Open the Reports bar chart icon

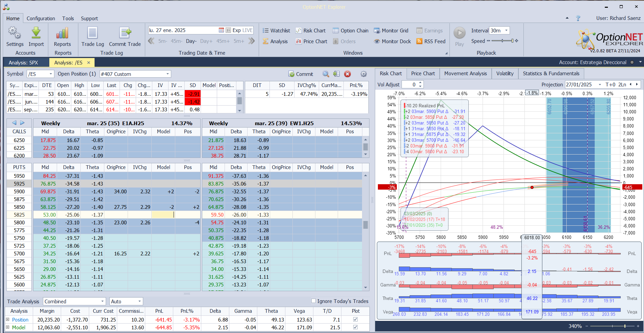coord(62,36)
